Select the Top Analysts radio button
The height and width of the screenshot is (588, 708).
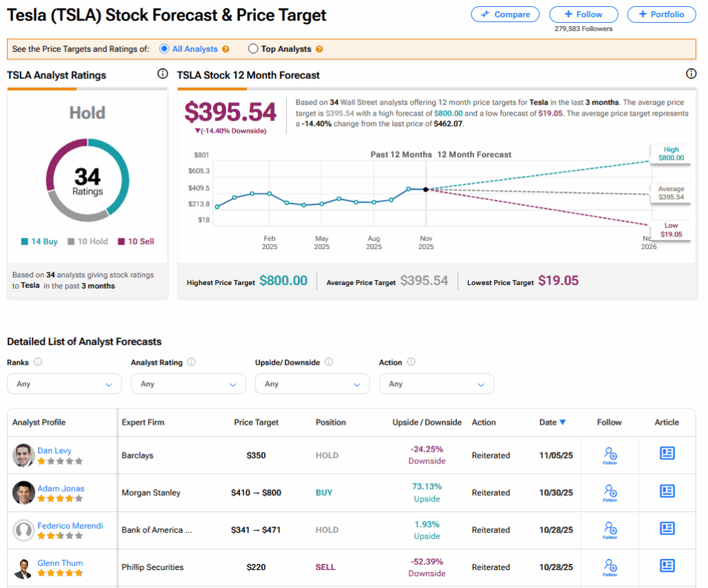tap(253, 49)
